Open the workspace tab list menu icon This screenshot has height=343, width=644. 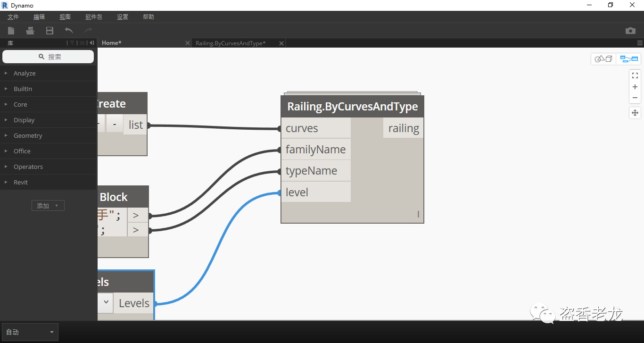640,43
